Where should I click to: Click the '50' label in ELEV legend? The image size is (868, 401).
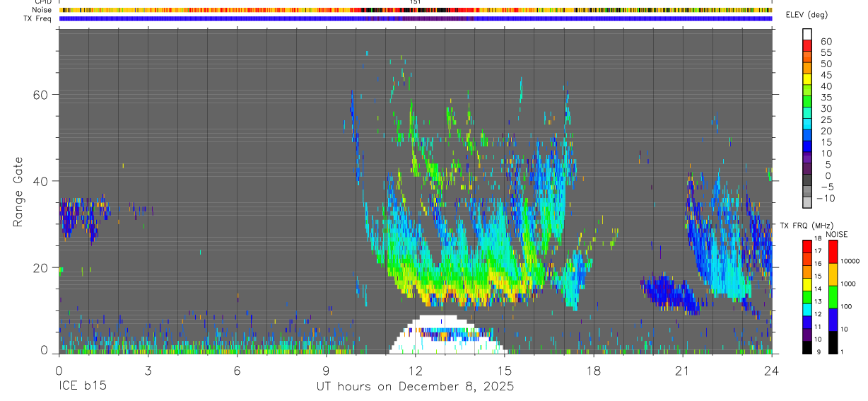tap(826, 64)
